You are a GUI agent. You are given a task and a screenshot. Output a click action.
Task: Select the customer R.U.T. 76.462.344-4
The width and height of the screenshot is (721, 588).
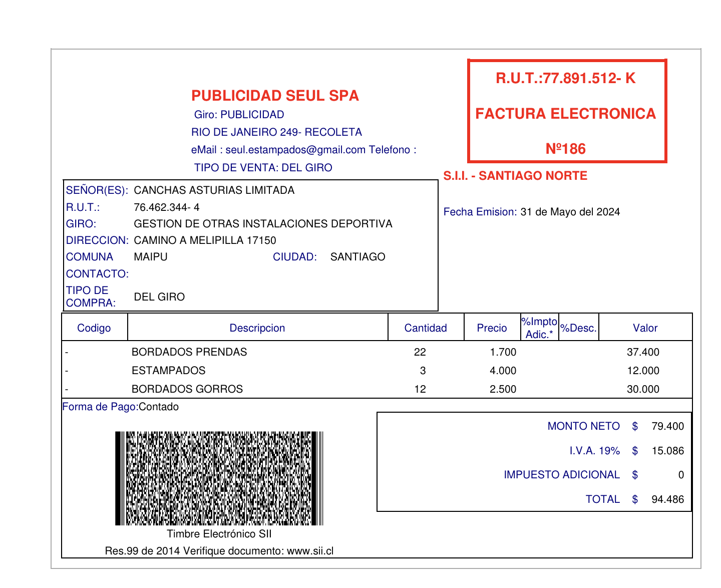(x=166, y=207)
